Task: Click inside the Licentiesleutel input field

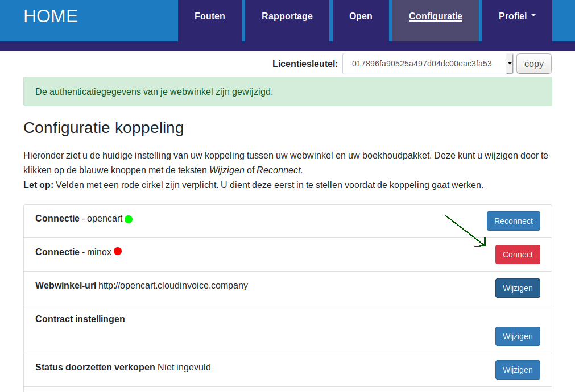Action: click(427, 64)
